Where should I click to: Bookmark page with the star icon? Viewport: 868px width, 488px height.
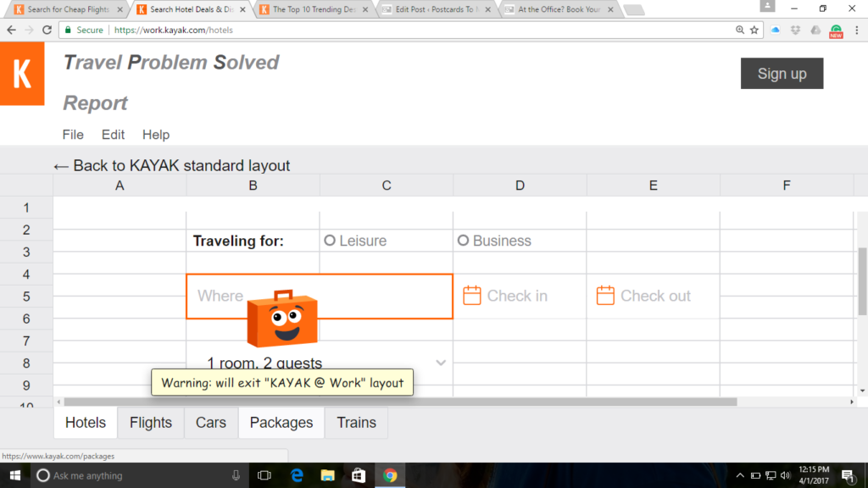point(754,30)
